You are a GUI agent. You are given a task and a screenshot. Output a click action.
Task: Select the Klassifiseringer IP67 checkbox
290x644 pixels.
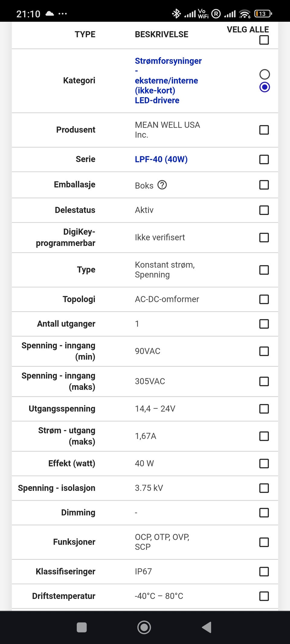264,572
